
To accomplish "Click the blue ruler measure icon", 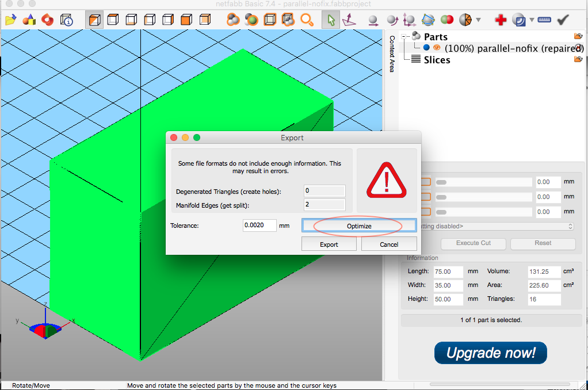I will (544, 20).
